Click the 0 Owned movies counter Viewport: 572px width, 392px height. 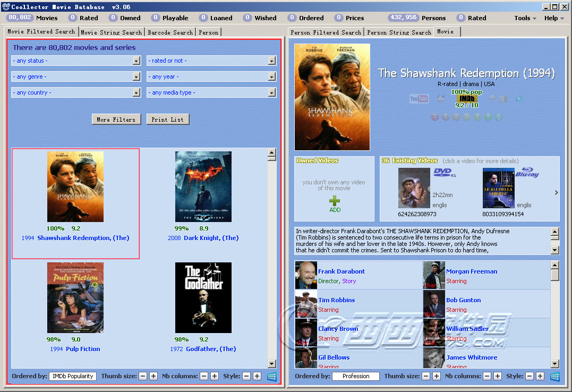tap(125, 18)
